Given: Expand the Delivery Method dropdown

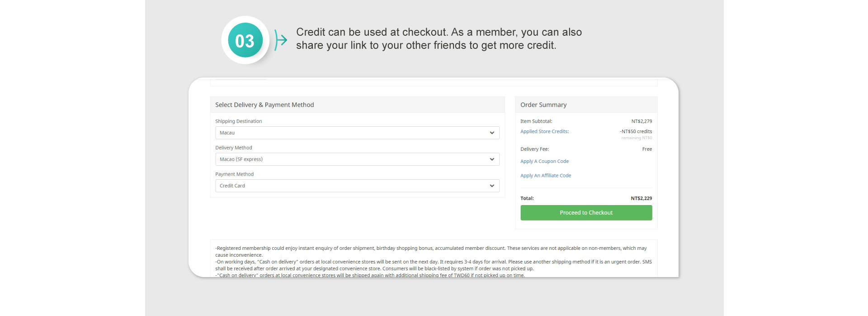Looking at the screenshot, I should click(357, 159).
